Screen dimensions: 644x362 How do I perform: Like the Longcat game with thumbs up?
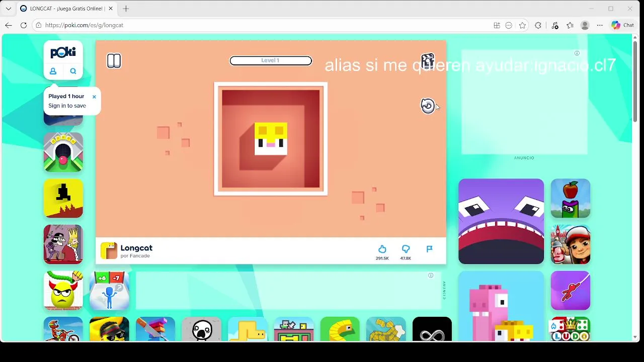(382, 249)
